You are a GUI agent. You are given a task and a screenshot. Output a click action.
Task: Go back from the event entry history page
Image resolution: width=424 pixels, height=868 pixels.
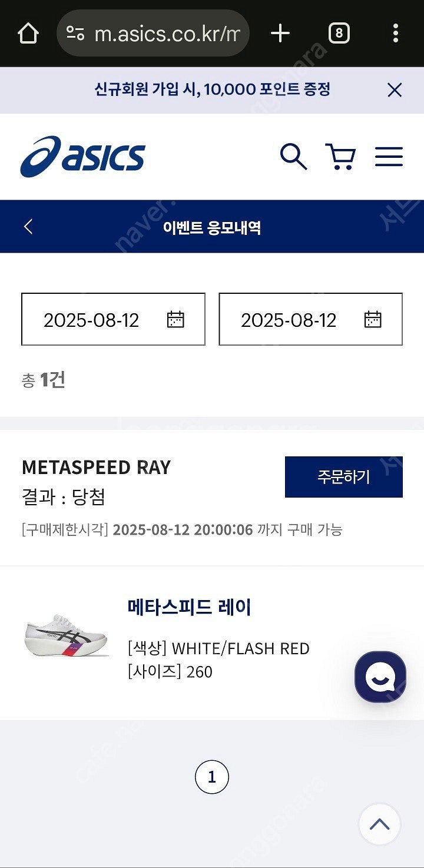click(x=28, y=227)
